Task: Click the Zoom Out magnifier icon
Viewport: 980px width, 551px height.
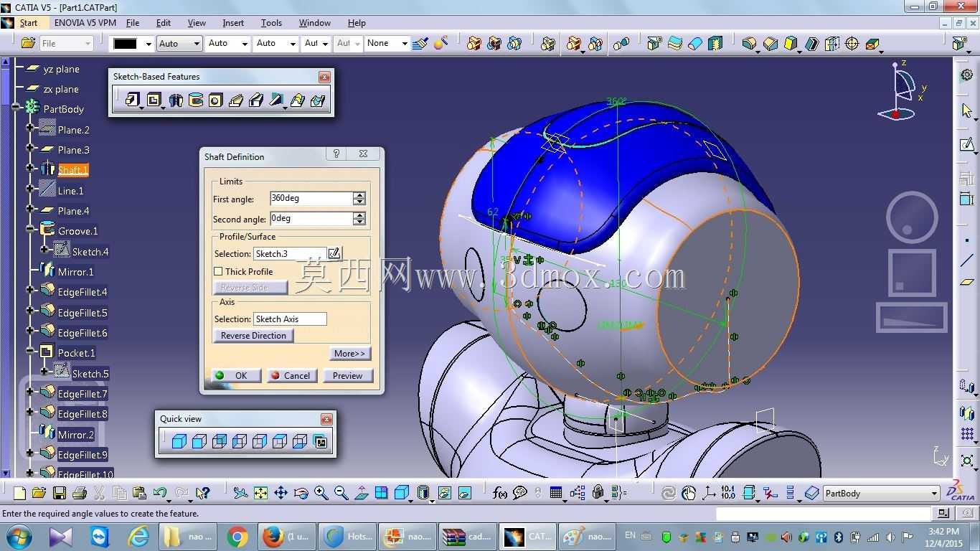Action: click(341, 493)
